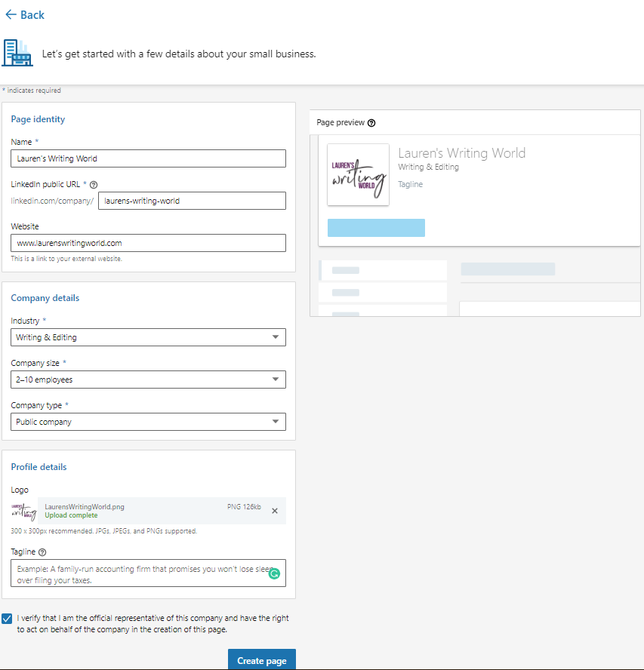
Task: Focus the LinkedIn public URL field
Action: [192, 201]
